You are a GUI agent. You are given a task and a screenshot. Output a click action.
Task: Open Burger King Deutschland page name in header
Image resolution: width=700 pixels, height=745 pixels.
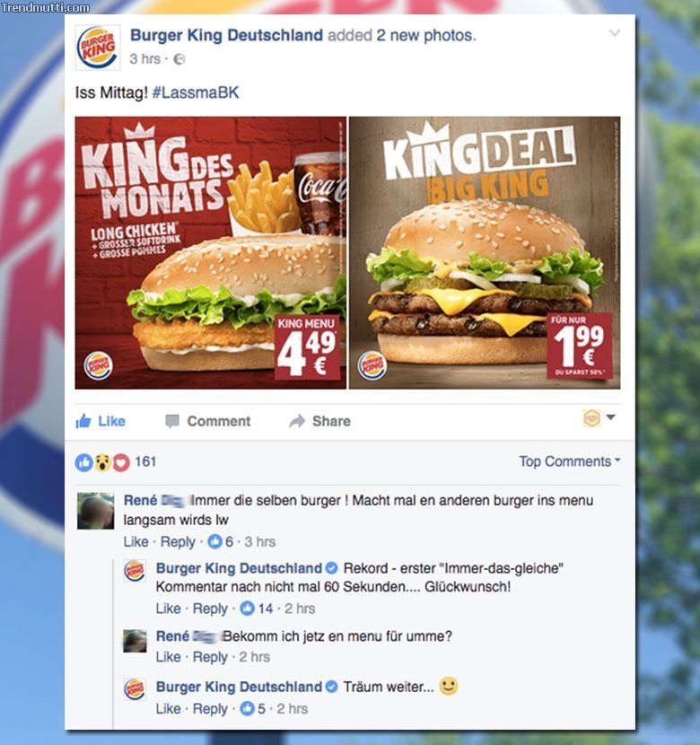pyautogui.click(x=226, y=35)
